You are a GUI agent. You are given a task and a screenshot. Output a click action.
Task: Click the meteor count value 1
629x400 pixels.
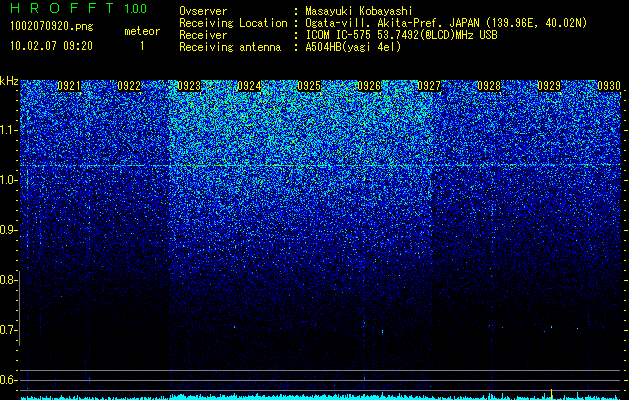[142, 46]
